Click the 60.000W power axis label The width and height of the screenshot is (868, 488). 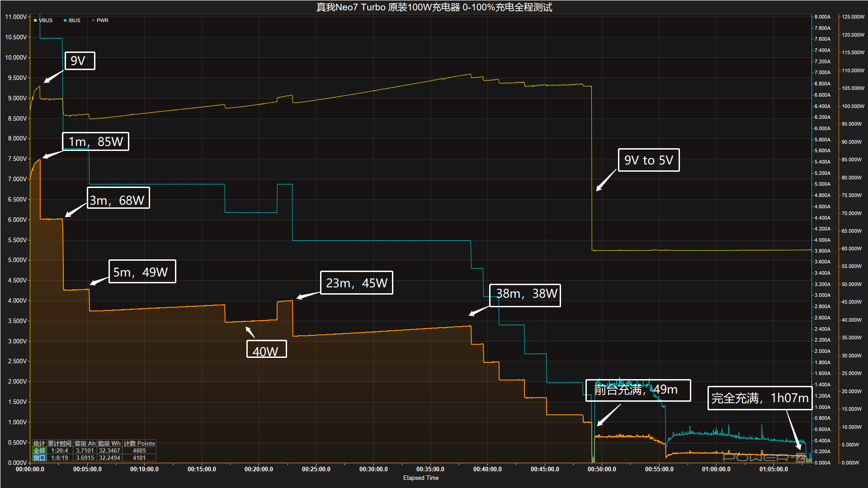point(851,249)
